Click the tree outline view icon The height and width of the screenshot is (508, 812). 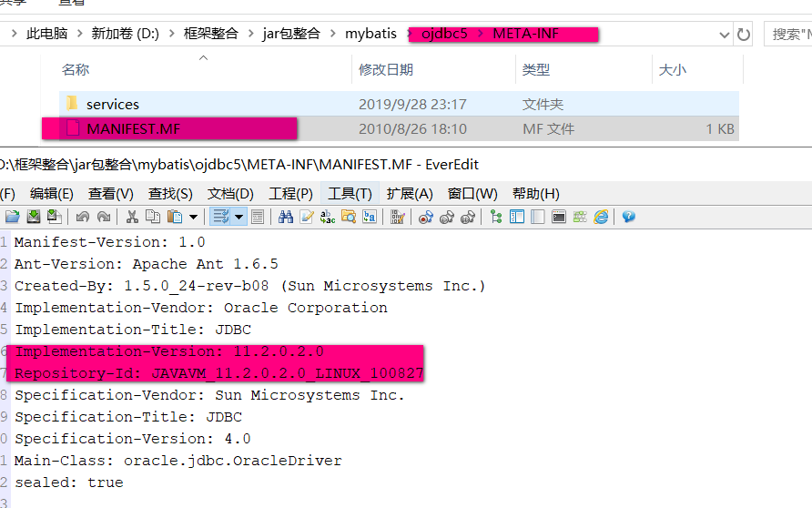click(495, 217)
